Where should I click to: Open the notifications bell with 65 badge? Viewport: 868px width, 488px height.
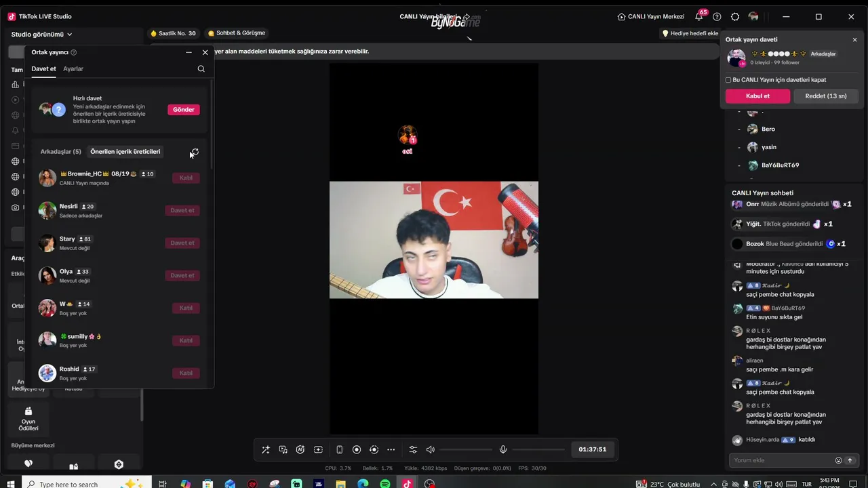(x=699, y=16)
